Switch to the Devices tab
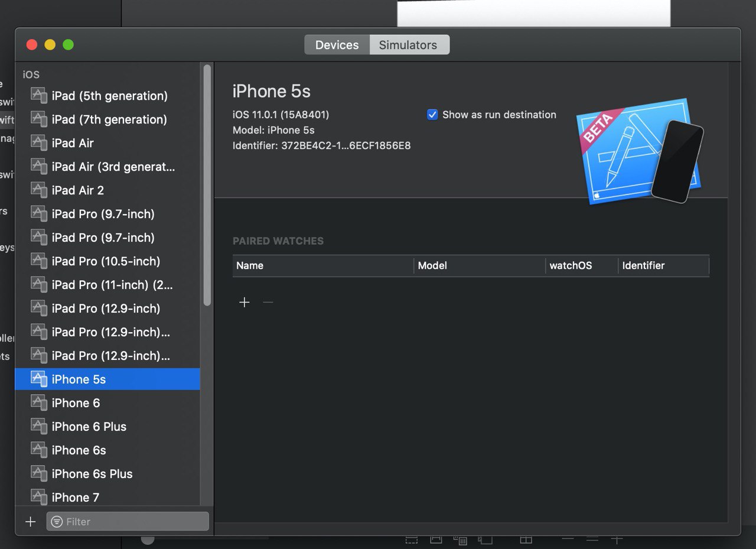Image resolution: width=756 pixels, height=549 pixels. point(337,45)
